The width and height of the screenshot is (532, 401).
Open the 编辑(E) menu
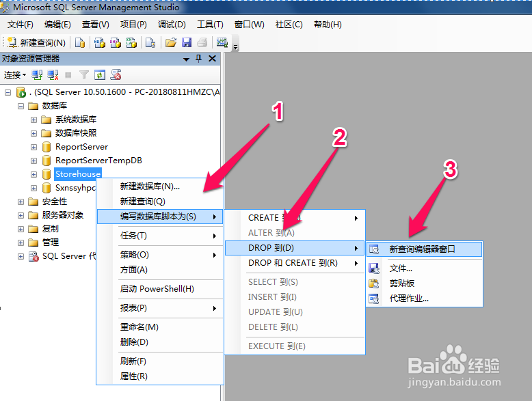point(57,25)
